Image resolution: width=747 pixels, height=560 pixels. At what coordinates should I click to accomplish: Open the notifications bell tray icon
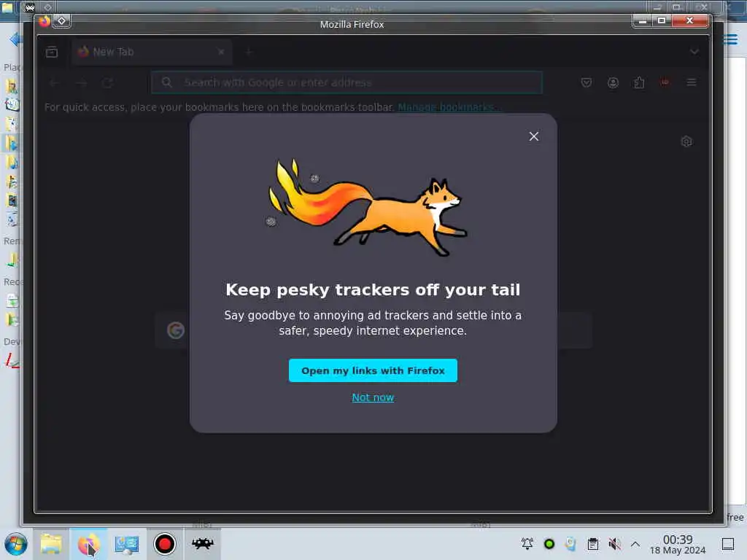pyautogui.click(x=527, y=544)
